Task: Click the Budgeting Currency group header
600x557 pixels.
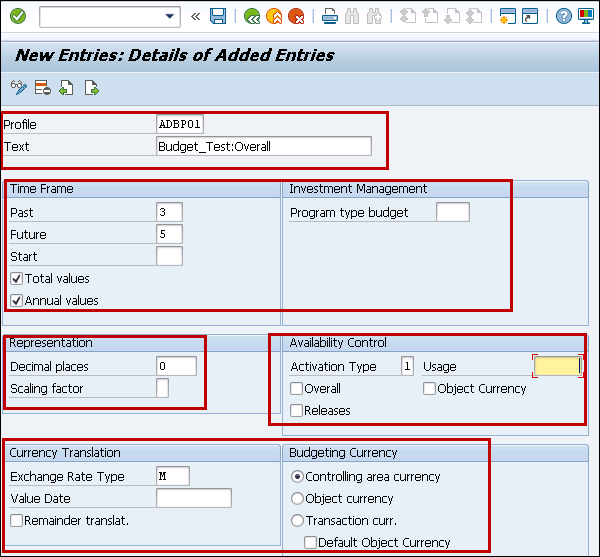Action: [343, 453]
